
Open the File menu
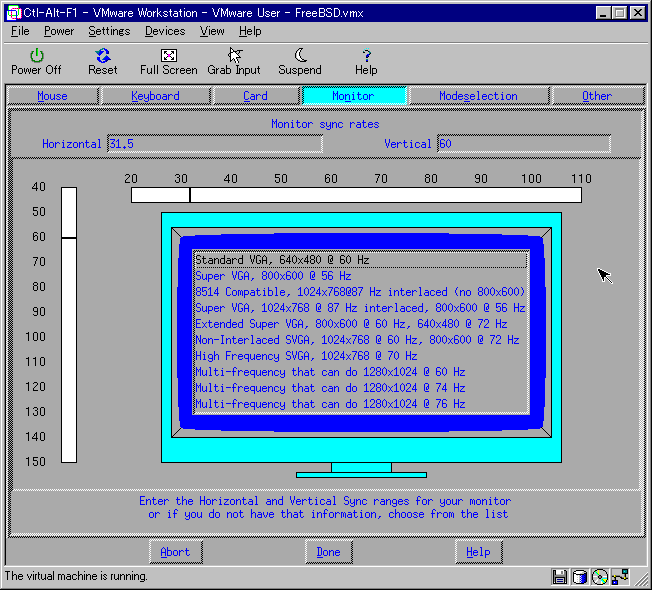pos(20,31)
